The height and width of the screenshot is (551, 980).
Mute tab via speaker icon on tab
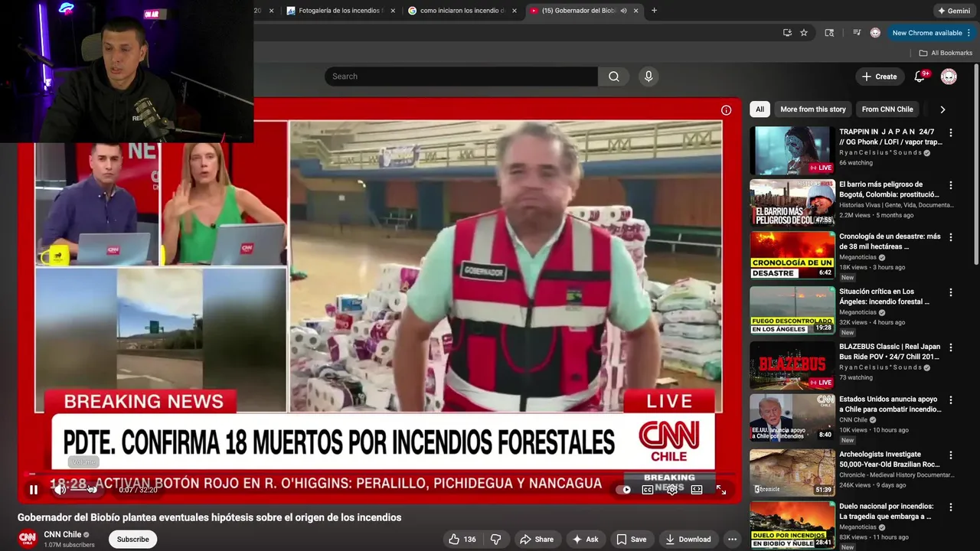624,11
